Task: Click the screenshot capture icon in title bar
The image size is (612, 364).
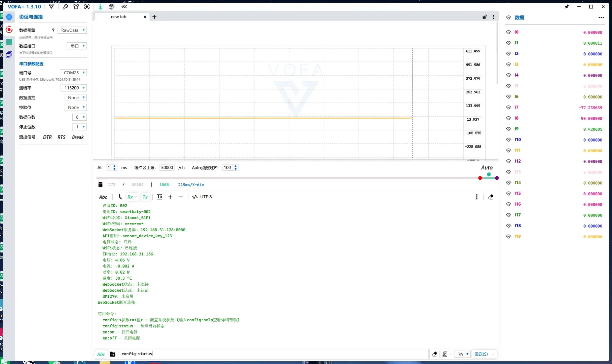Action: point(87,6)
